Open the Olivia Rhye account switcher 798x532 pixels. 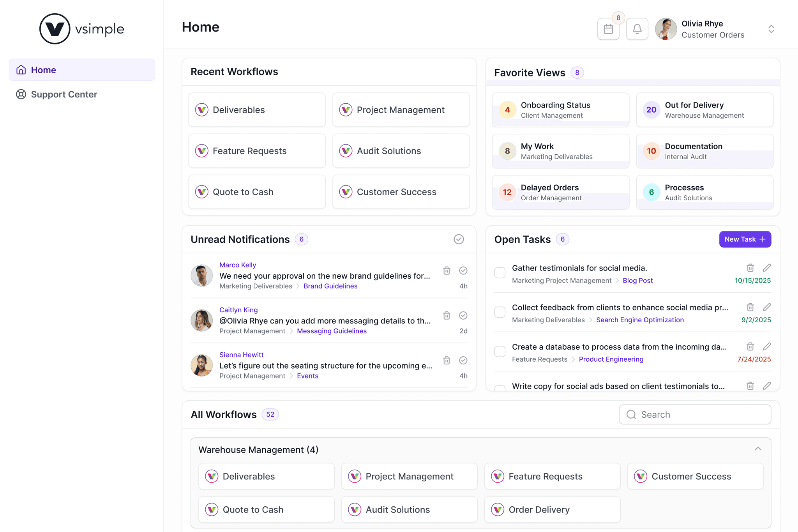(771, 29)
